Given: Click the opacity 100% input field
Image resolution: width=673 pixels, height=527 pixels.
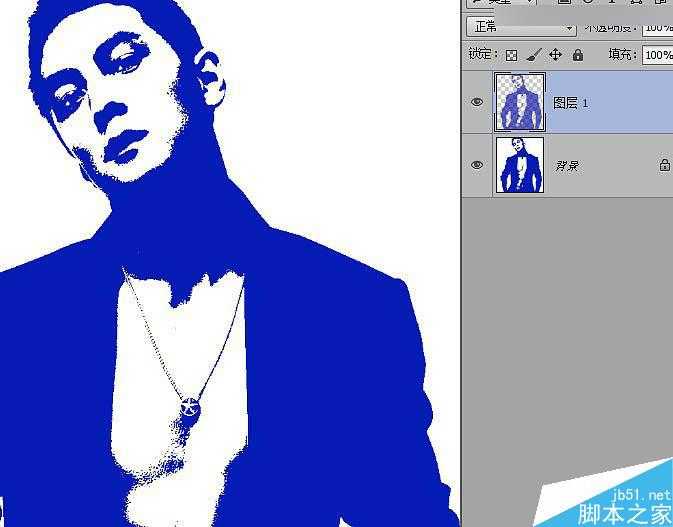Looking at the screenshot, I should (x=657, y=27).
